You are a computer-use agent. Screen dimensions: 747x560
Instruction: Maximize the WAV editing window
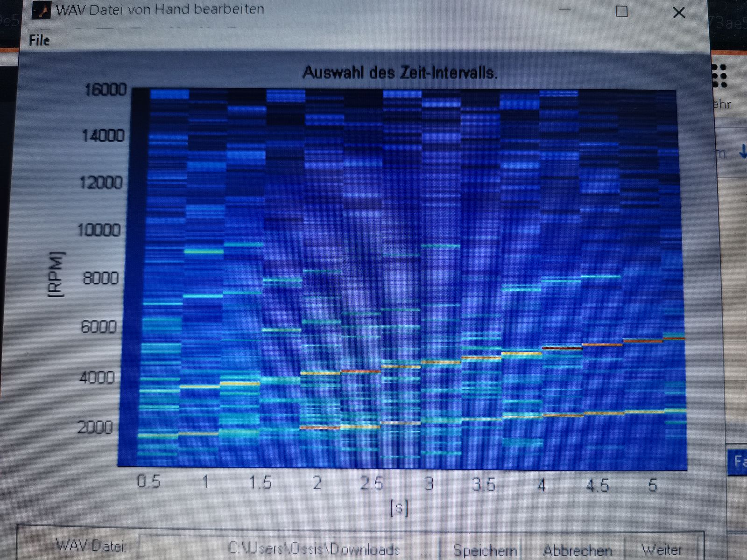621,11
